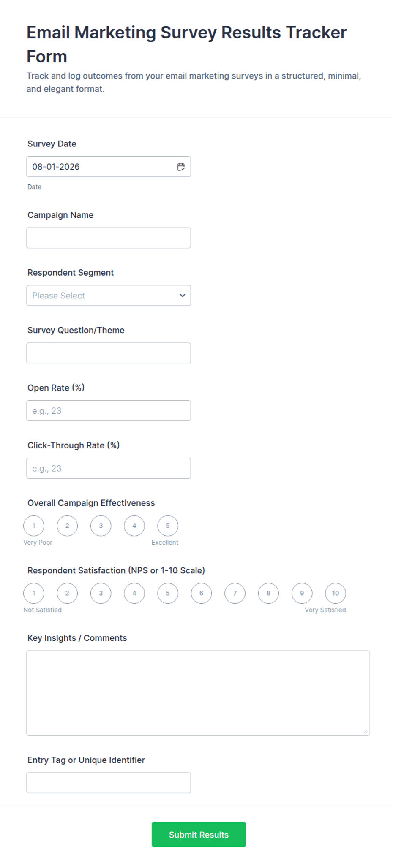Focus the Entry Tag or Unique Identifier field
This screenshot has height=868, width=393.
pyautogui.click(x=109, y=783)
